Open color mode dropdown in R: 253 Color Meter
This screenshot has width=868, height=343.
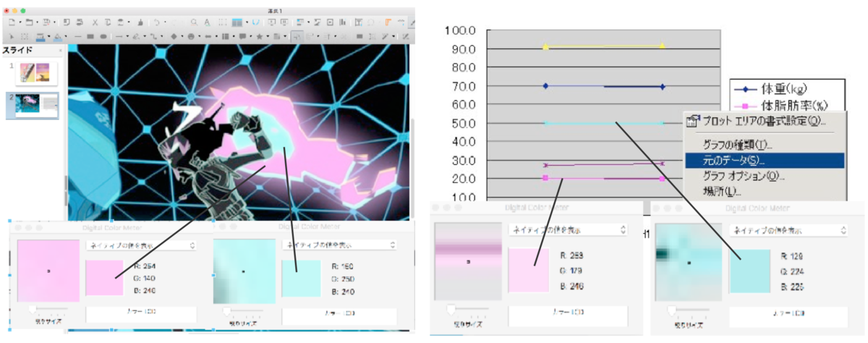tap(568, 229)
